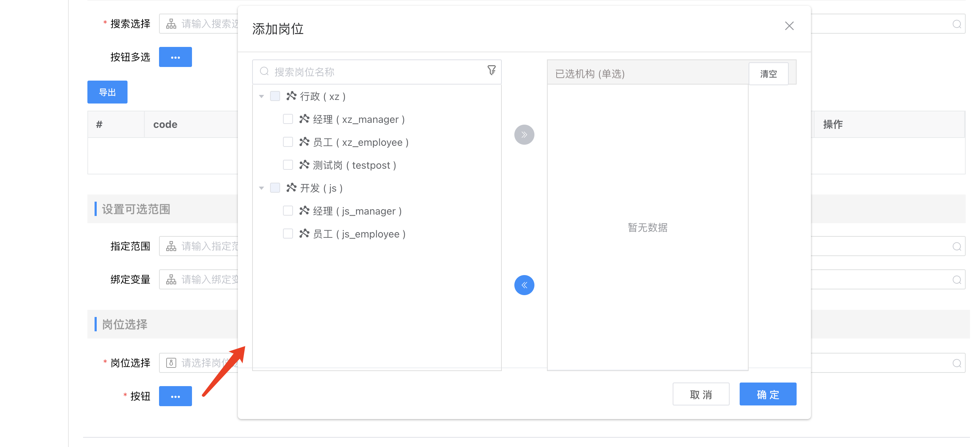The width and height of the screenshot is (980, 447).
Task: Toggle the 经理 ( js_manager ) checkbox
Action: (288, 211)
